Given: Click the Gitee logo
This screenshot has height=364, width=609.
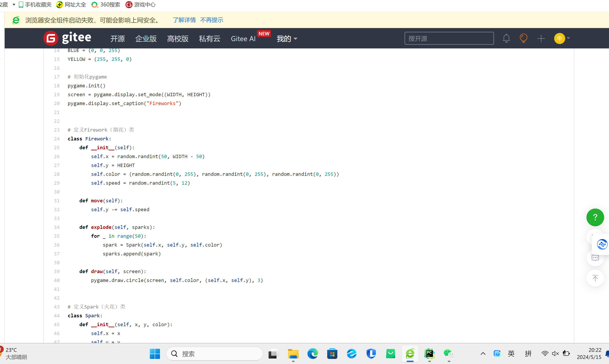Looking at the screenshot, I should [x=67, y=38].
